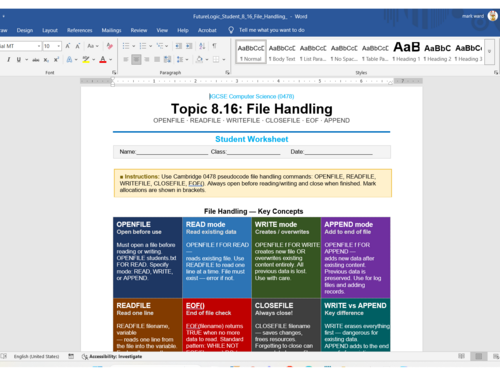The height and width of the screenshot is (375, 500).
Task: Expand the numbering library arrow
Action: pos(151,46)
